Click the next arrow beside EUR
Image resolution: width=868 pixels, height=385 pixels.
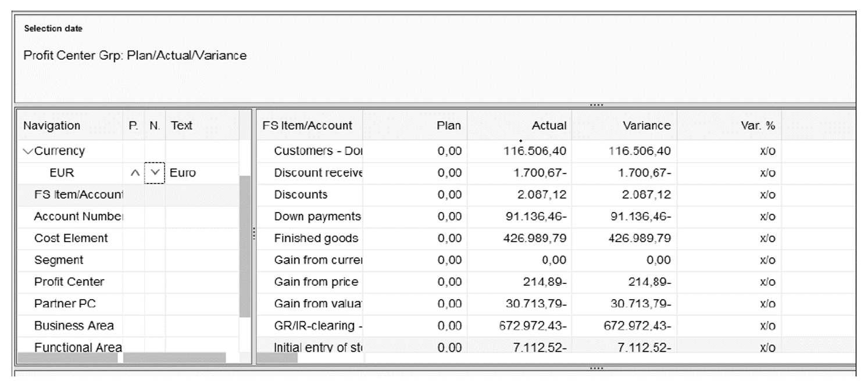[x=155, y=173]
